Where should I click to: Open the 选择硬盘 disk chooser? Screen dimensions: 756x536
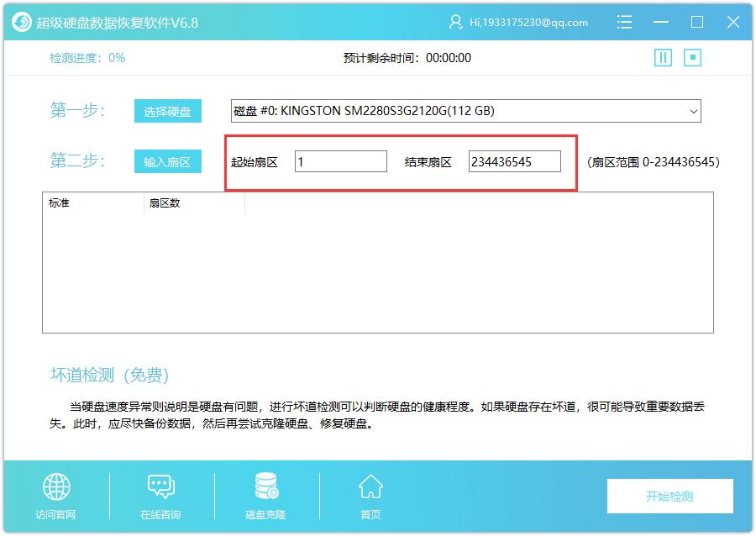tap(167, 110)
